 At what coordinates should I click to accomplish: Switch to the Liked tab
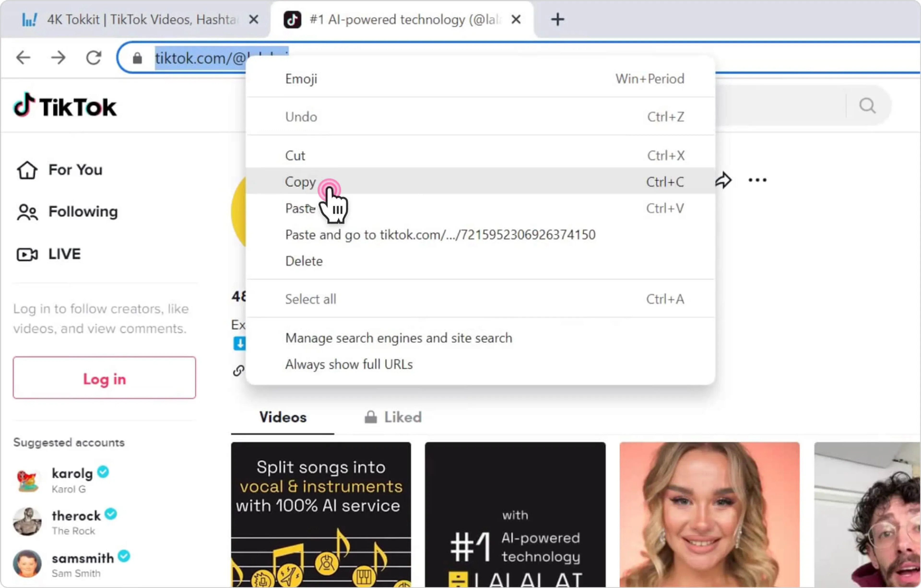[x=394, y=417]
